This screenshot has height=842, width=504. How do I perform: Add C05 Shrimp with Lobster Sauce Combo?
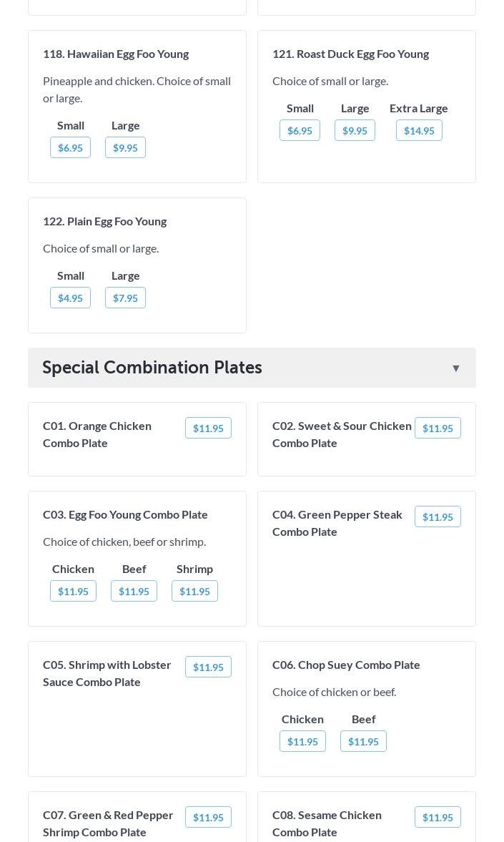[x=208, y=667]
